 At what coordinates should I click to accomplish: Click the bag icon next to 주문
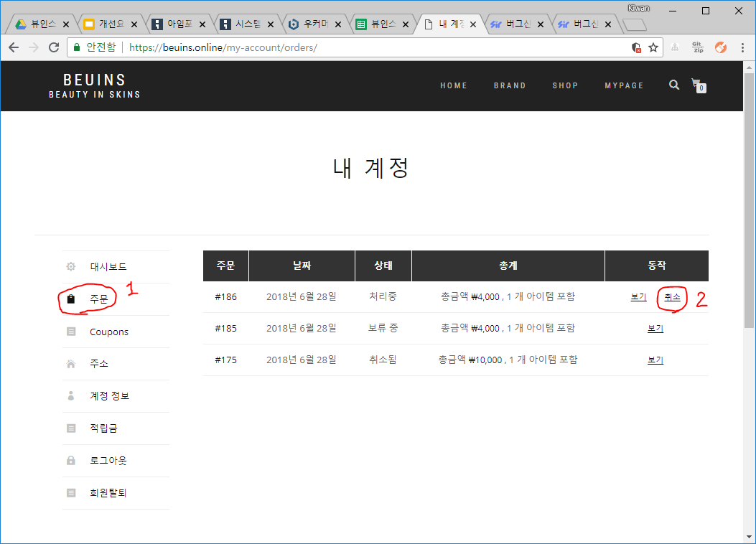point(71,299)
